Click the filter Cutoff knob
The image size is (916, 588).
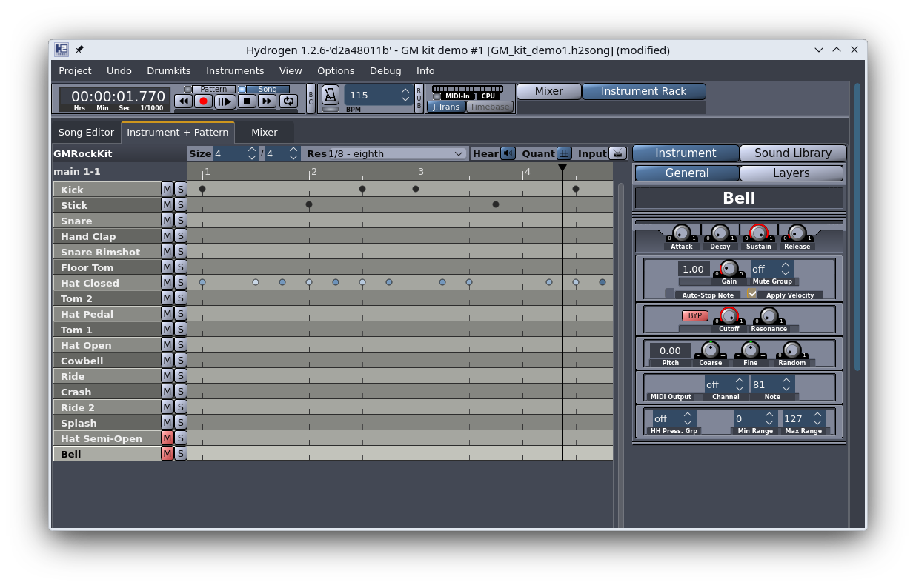coord(729,315)
